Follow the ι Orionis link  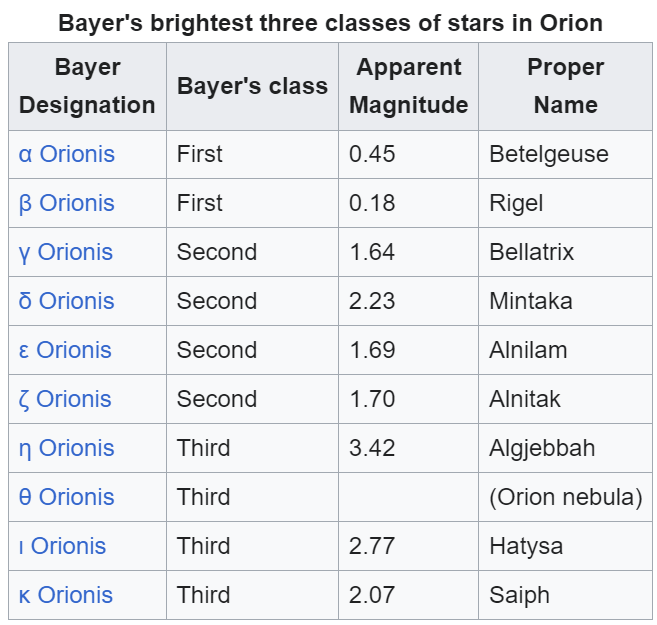click(62, 546)
